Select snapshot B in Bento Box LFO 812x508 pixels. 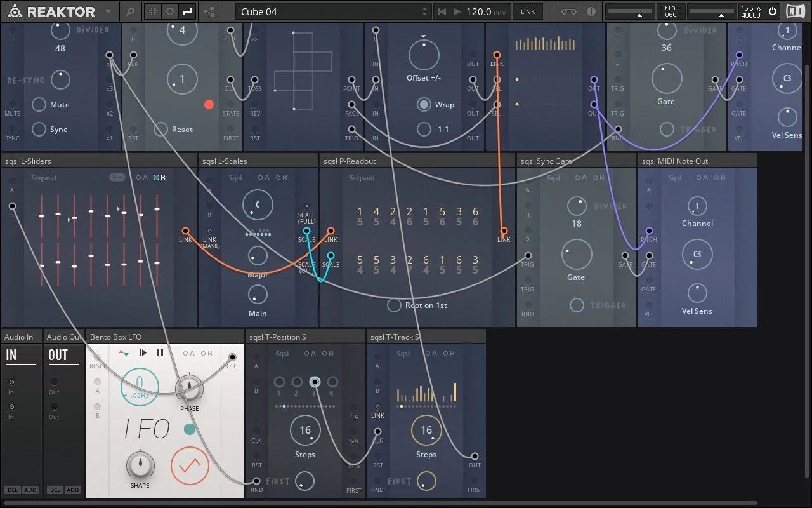206,353
